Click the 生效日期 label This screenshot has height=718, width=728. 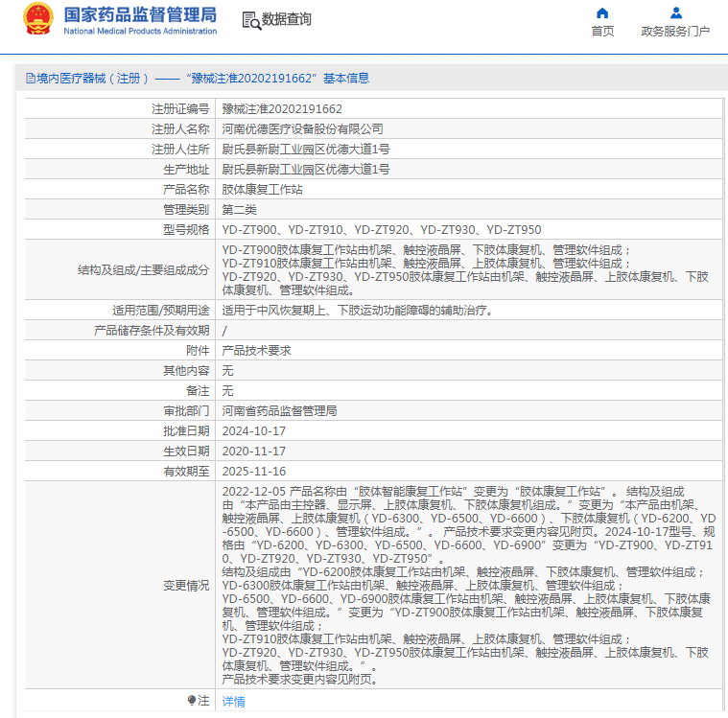click(x=186, y=452)
